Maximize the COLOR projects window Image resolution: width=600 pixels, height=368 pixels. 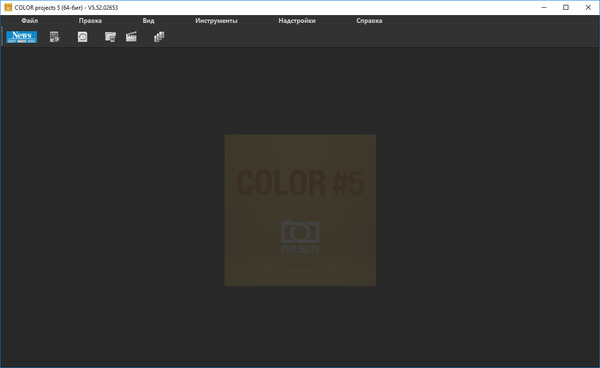click(x=566, y=7)
